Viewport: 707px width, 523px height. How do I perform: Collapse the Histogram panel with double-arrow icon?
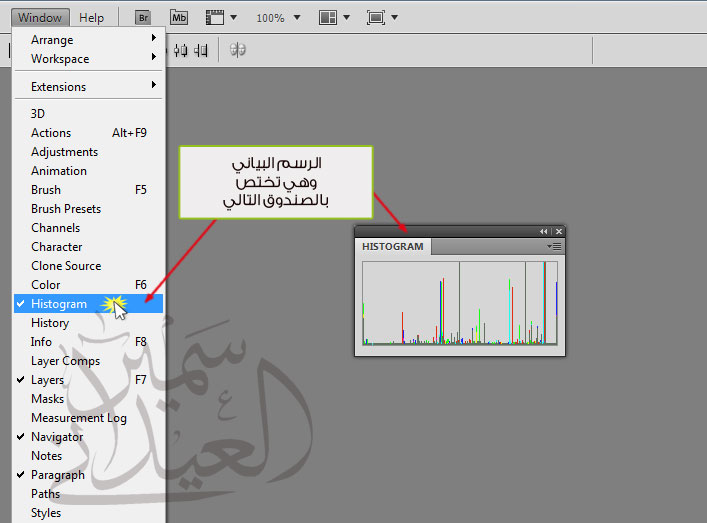click(x=544, y=231)
